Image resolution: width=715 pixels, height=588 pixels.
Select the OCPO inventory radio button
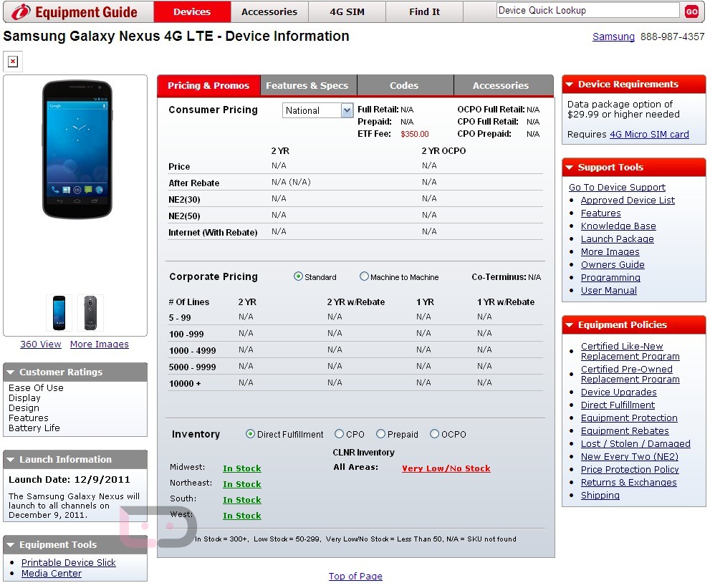pos(434,434)
